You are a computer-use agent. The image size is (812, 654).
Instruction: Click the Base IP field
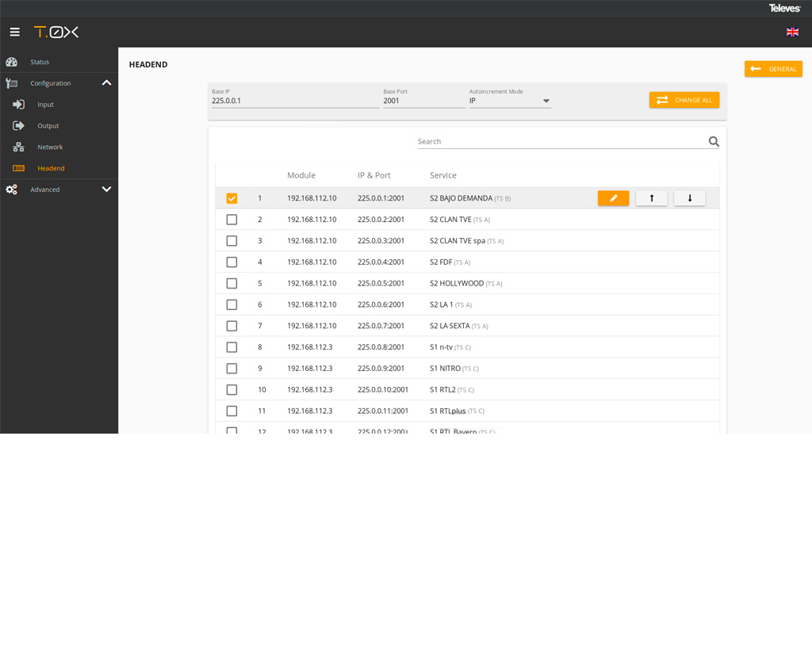coord(295,101)
